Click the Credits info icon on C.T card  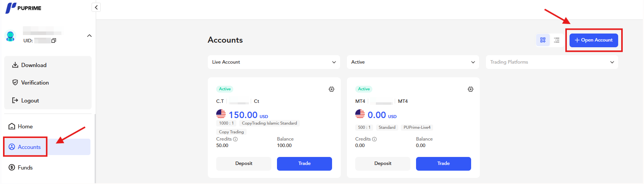click(x=235, y=139)
